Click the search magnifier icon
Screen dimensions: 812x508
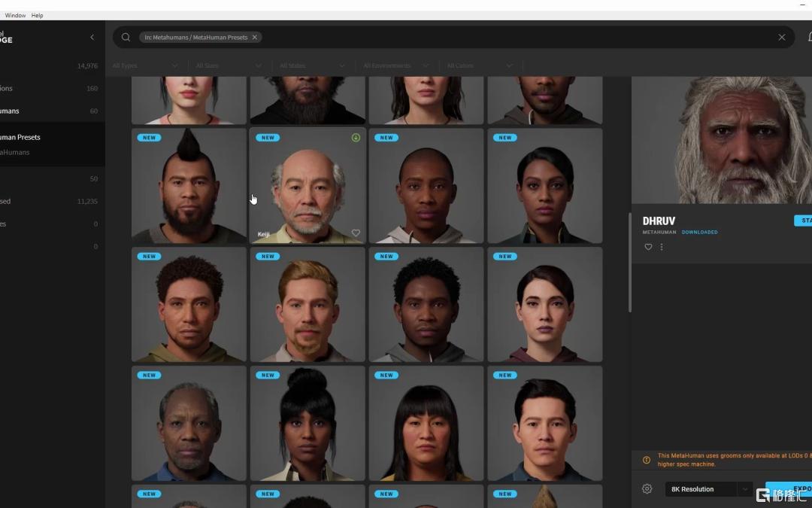click(x=126, y=38)
